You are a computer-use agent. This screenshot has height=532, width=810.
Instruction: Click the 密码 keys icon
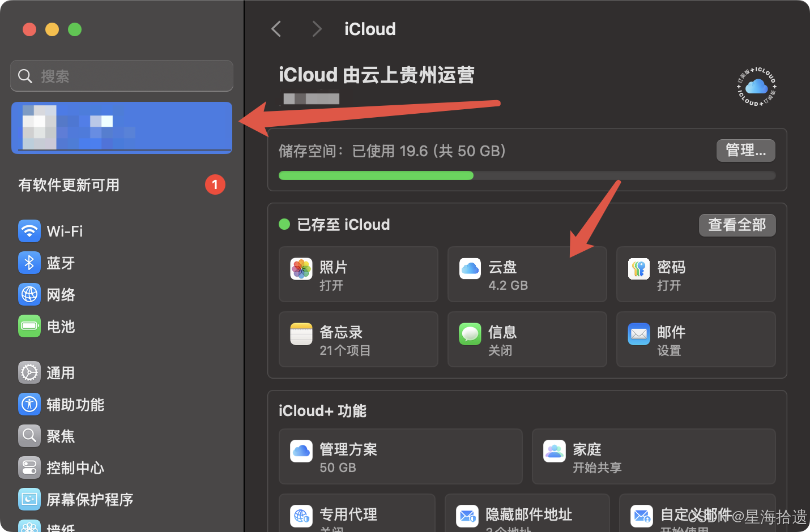click(x=639, y=269)
